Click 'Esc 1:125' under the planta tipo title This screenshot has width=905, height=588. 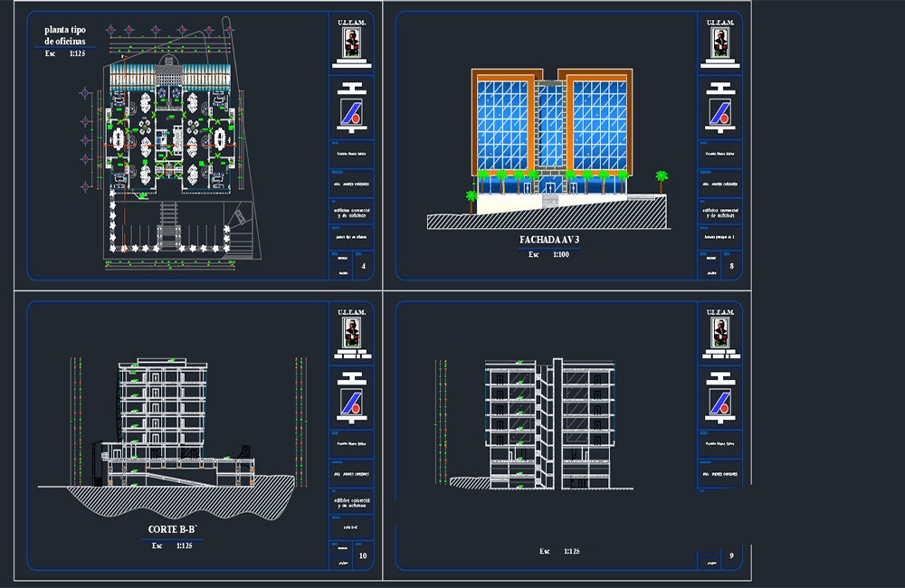[x=65, y=53]
